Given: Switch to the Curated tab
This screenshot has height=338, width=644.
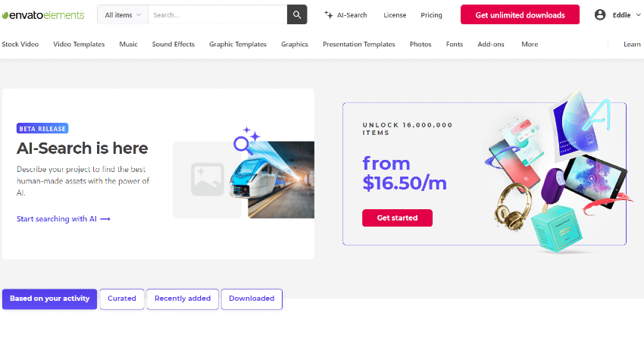Looking at the screenshot, I should pyautogui.click(x=122, y=299).
